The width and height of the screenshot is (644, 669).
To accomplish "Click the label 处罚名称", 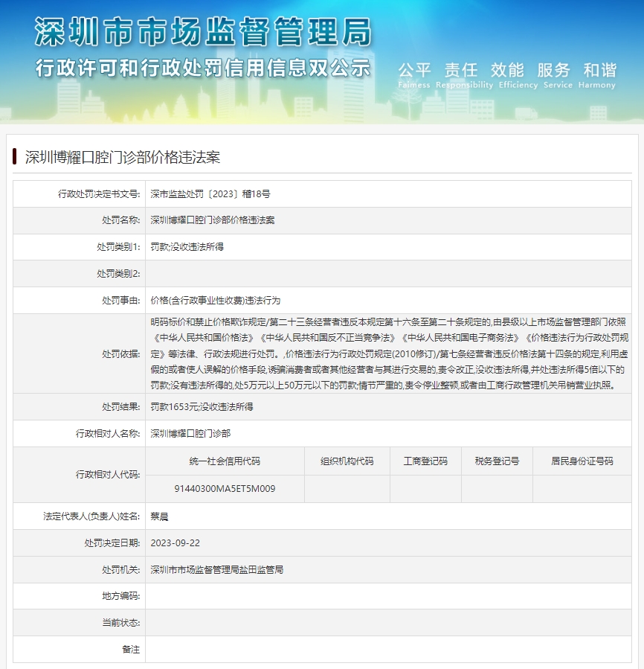I will point(120,220).
